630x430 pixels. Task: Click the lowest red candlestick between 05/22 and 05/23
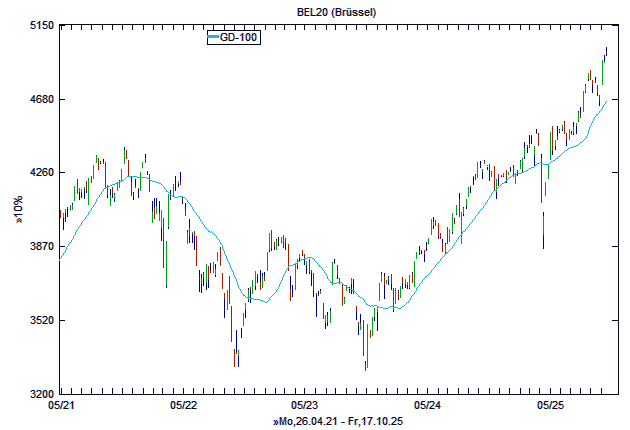point(236,355)
